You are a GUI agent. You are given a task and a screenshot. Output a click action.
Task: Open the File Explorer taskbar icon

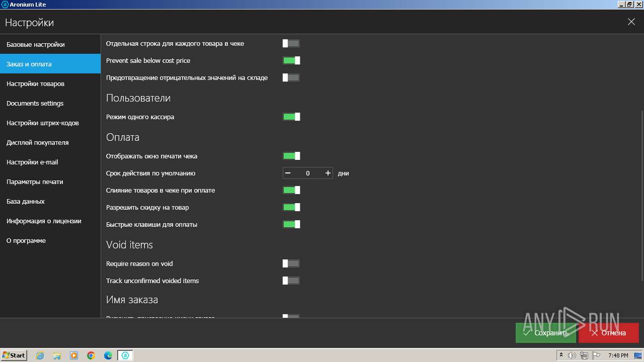click(x=57, y=355)
